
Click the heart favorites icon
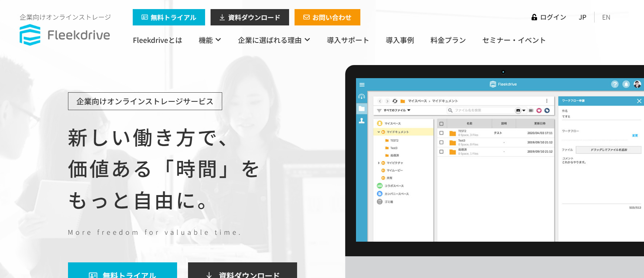coord(539,110)
